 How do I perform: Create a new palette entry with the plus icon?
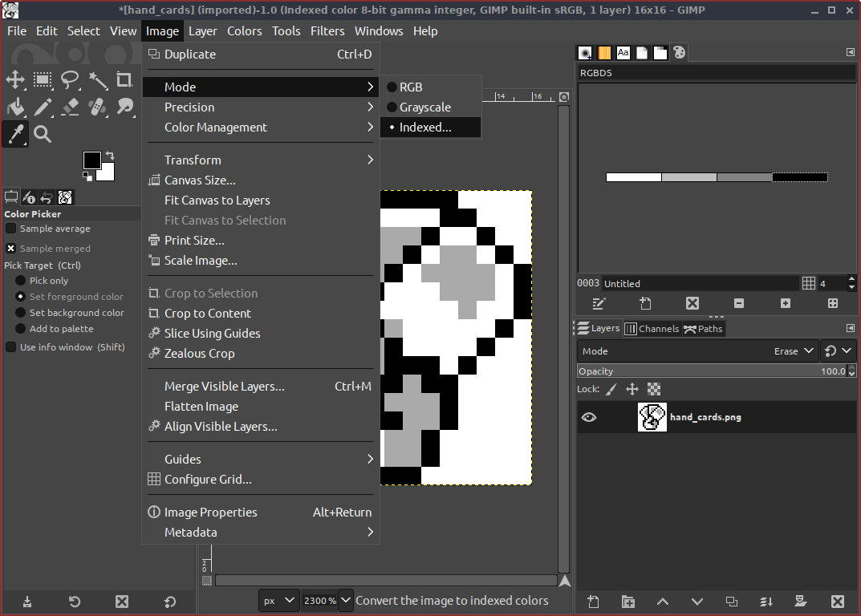(x=785, y=303)
